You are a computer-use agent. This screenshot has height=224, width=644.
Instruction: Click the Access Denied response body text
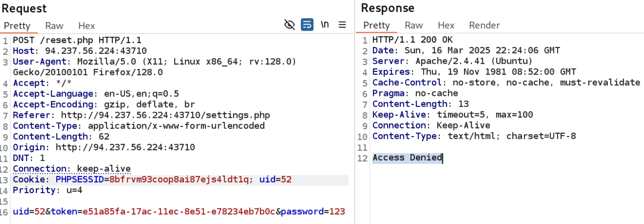click(407, 158)
